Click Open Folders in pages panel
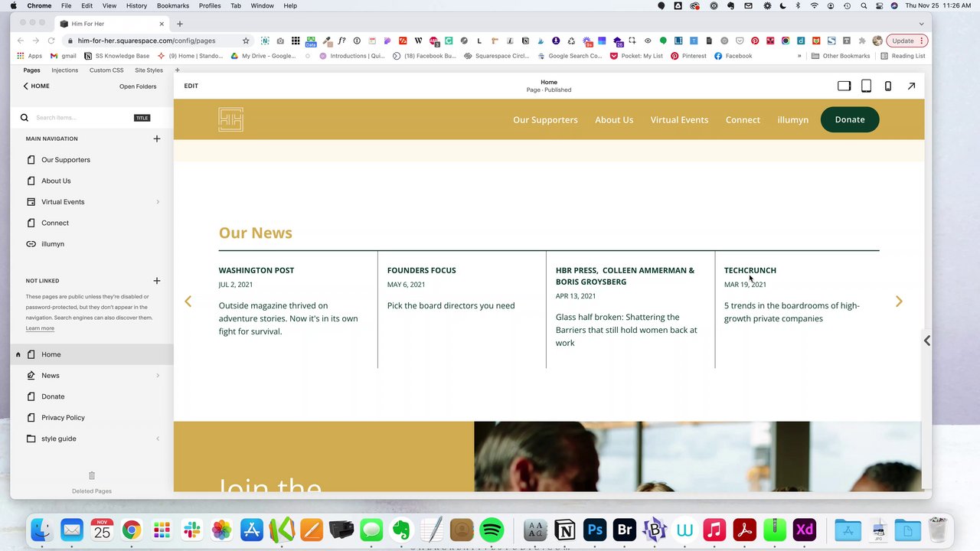 point(138,86)
